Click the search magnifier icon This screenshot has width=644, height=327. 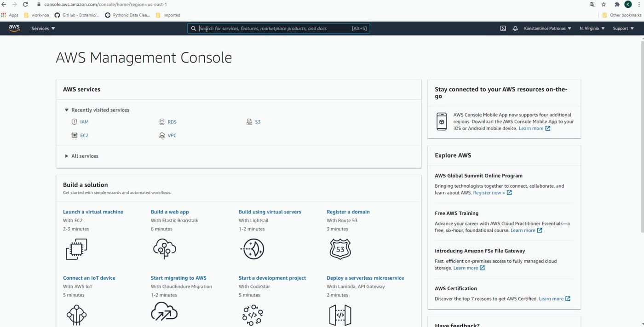[x=194, y=29]
